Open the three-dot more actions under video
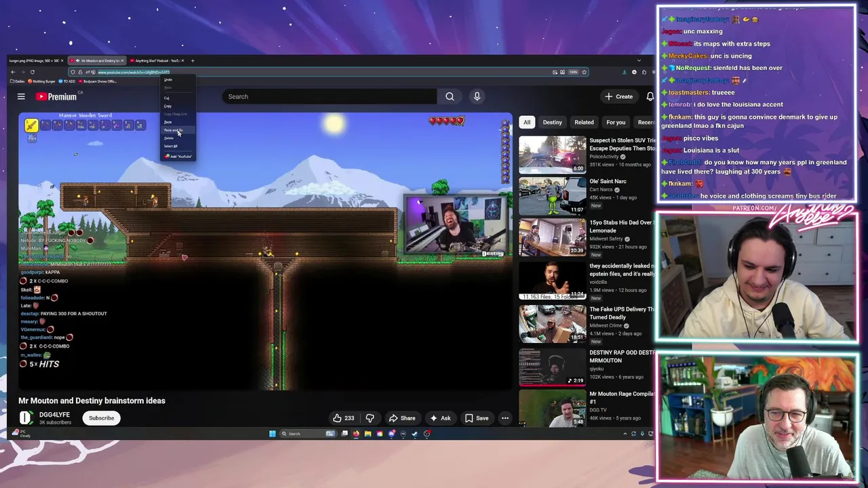 point(505,418)
